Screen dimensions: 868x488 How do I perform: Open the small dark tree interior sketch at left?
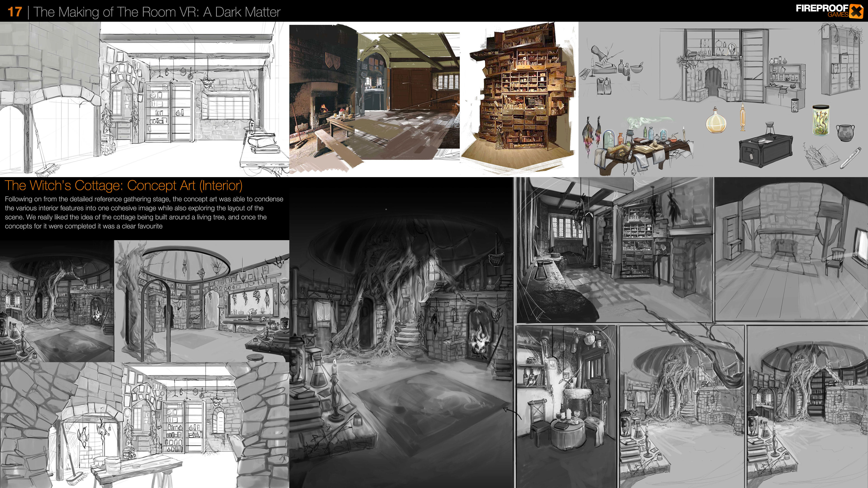[57, 301]
